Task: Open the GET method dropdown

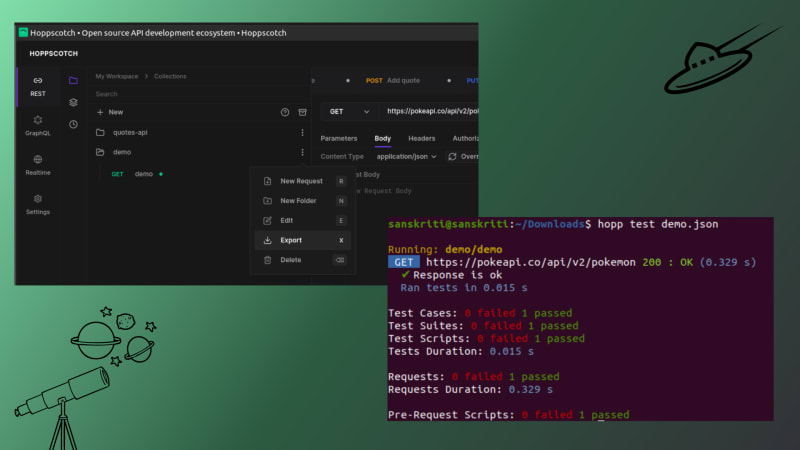Action: (x=349, y=112)
